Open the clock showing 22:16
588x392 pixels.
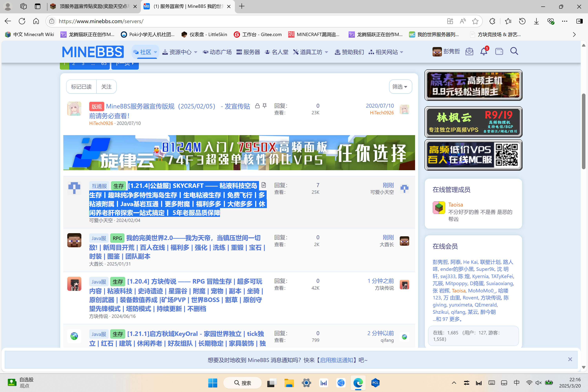(x=570, y=383)
